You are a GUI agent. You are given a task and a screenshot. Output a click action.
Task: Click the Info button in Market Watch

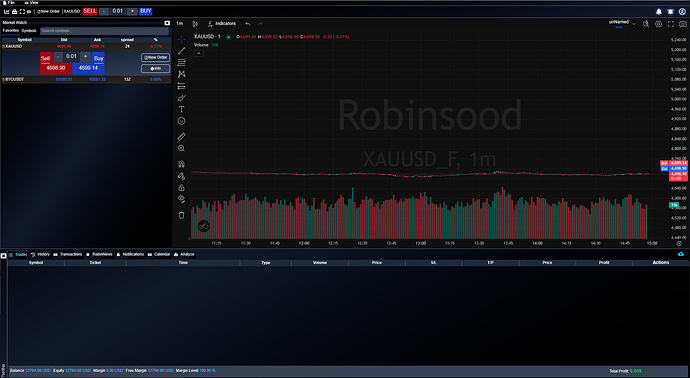click(x=155, y=69)
